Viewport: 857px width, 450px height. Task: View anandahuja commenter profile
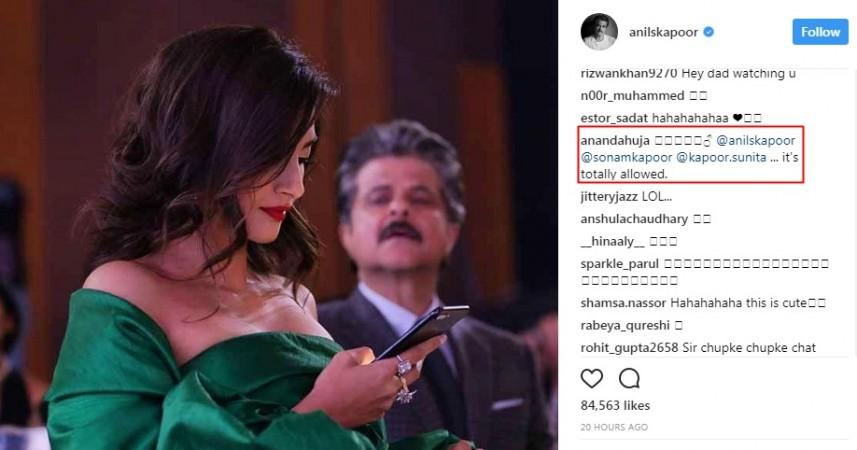(615, 141)
